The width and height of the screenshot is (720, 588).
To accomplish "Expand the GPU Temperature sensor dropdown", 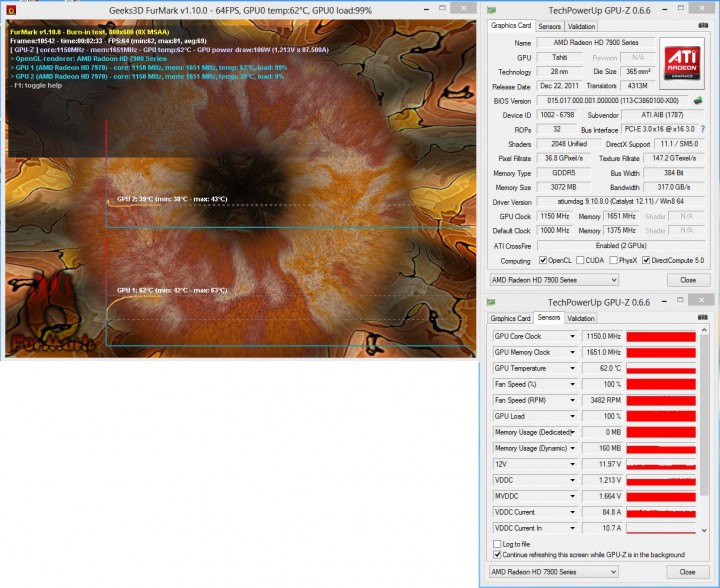I will coord(573,368).
